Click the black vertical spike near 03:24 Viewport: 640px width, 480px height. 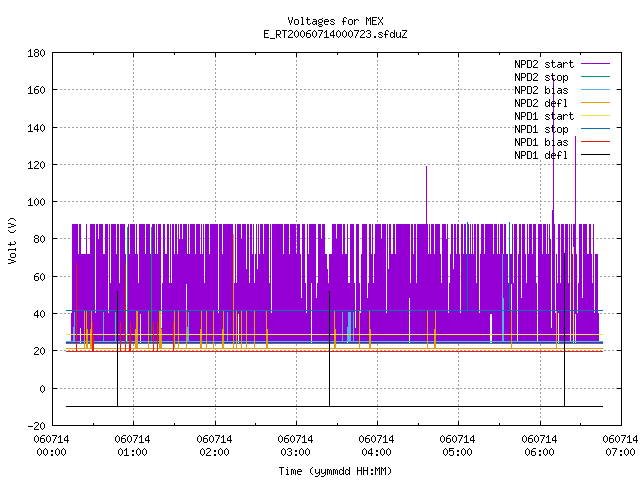329,349
